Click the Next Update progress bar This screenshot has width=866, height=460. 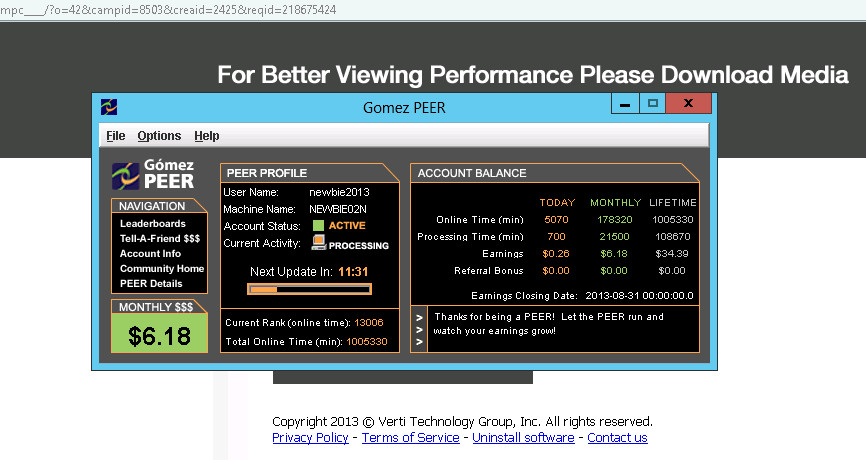coord(309,289)
